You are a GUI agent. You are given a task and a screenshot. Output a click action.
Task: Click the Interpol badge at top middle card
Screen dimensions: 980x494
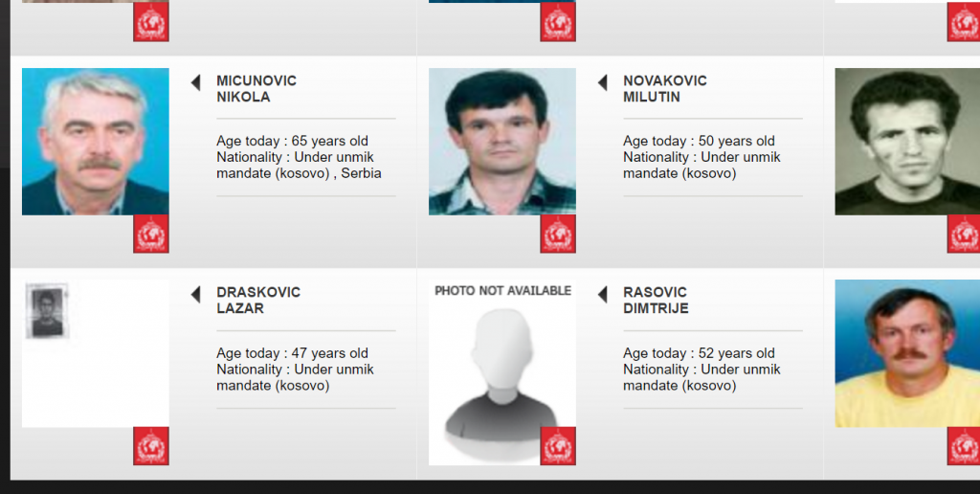[x=558, y=22]
